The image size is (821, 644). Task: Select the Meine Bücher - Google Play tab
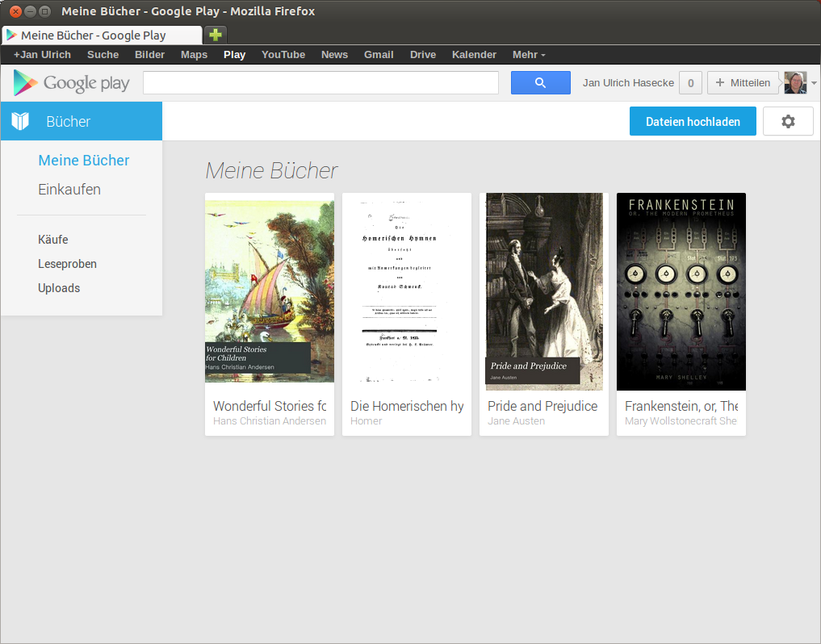tap(102, 35)
